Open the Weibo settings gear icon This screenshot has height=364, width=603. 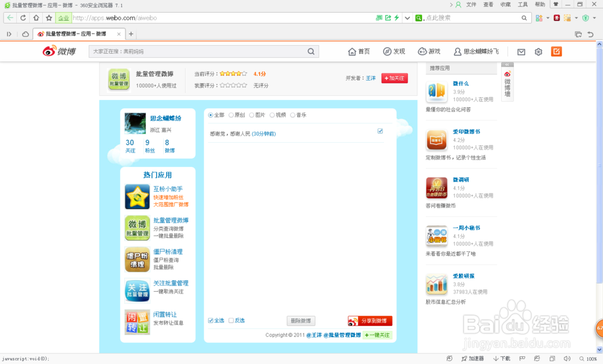pyautogui.click(x=538, y=51)
